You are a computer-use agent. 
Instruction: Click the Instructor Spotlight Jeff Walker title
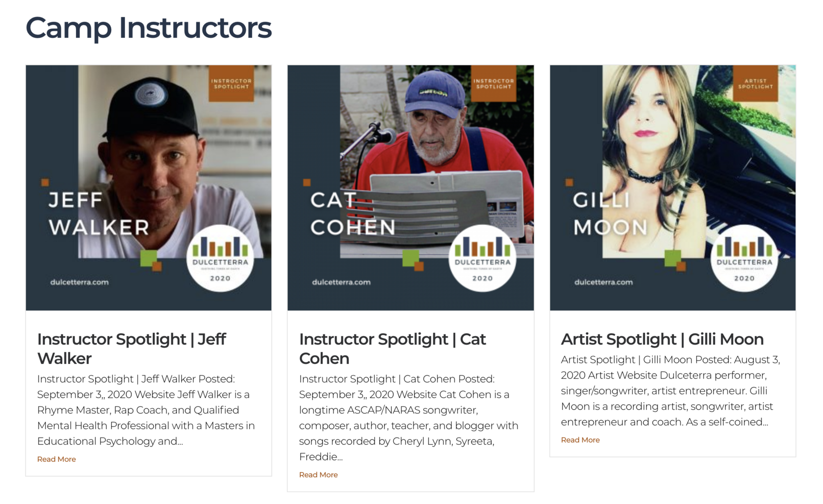[x=131, y=348]
